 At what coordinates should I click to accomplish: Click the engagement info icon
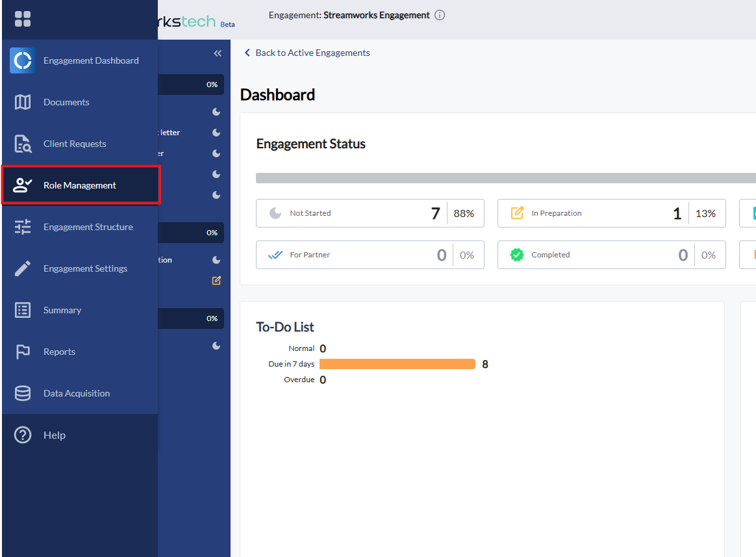click(440, 15)
